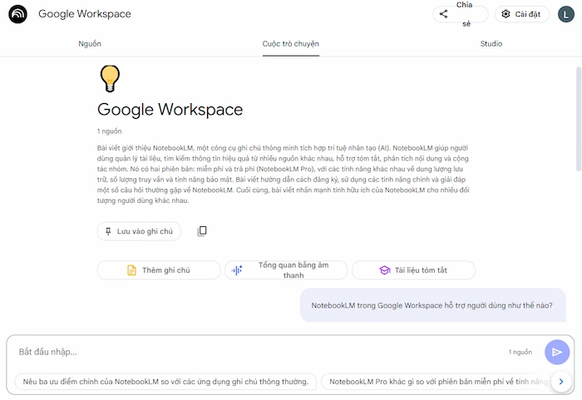Click the Google Workspace notebook title in header
This screenshot has height=400, width=582.
pos(85,14)
